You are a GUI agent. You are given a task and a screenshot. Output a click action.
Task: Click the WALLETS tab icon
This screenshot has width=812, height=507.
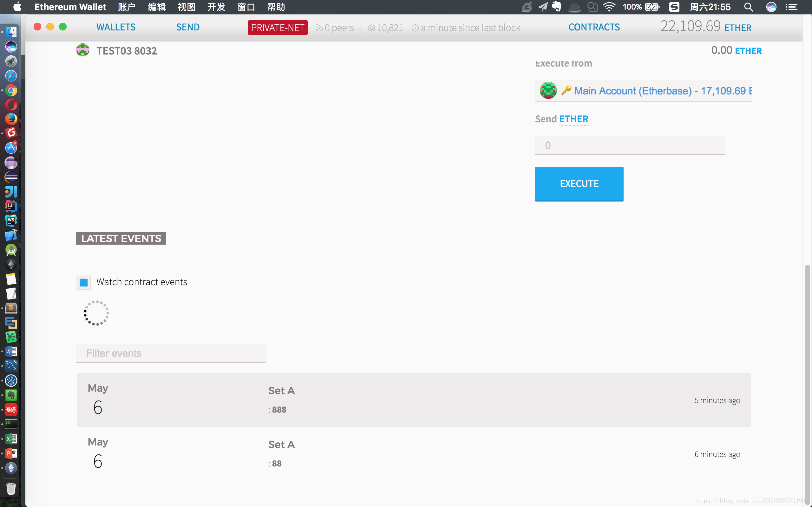116,27
